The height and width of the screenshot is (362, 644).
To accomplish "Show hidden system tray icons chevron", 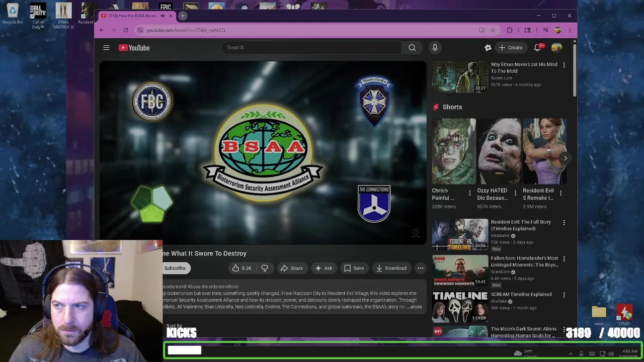I will 570,354.
